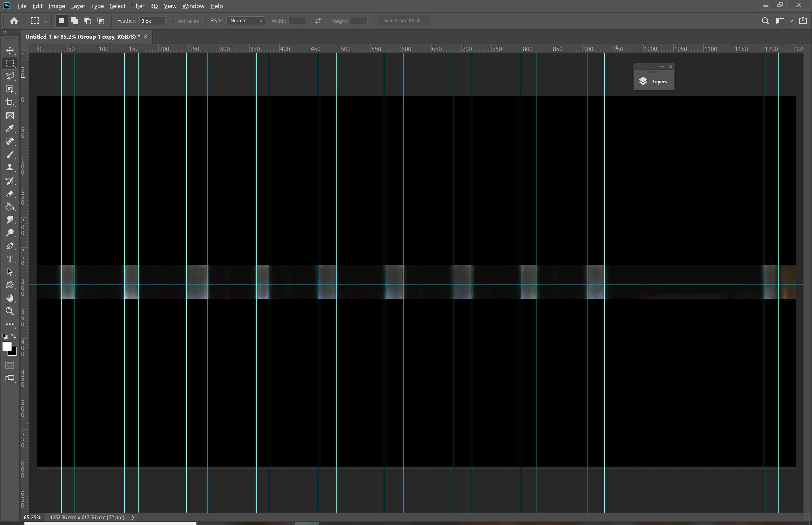
Task: Select the Crop tool
Action: point(10,103)
